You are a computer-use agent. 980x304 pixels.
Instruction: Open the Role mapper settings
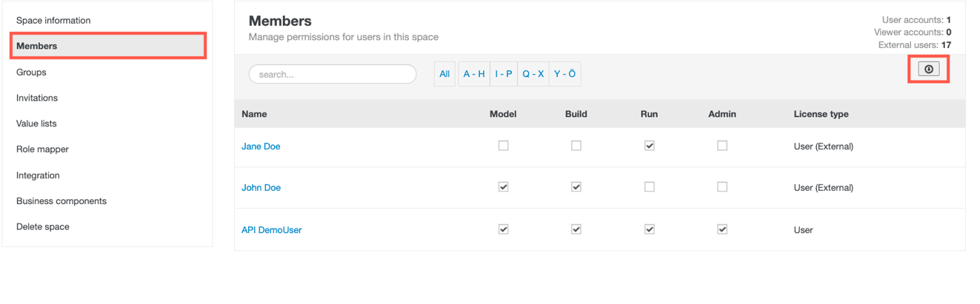[x=42, y=149]
